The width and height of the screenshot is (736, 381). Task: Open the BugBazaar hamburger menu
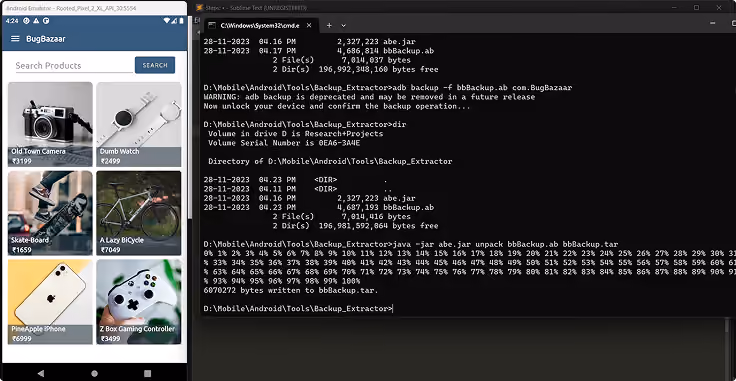[15, 38]
